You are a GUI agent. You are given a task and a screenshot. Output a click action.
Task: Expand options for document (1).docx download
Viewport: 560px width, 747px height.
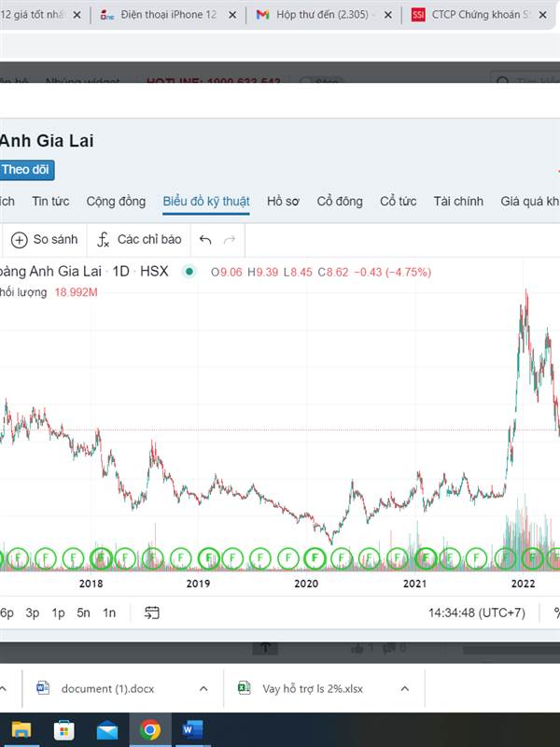pyautogui.click(x=203, y=689)
